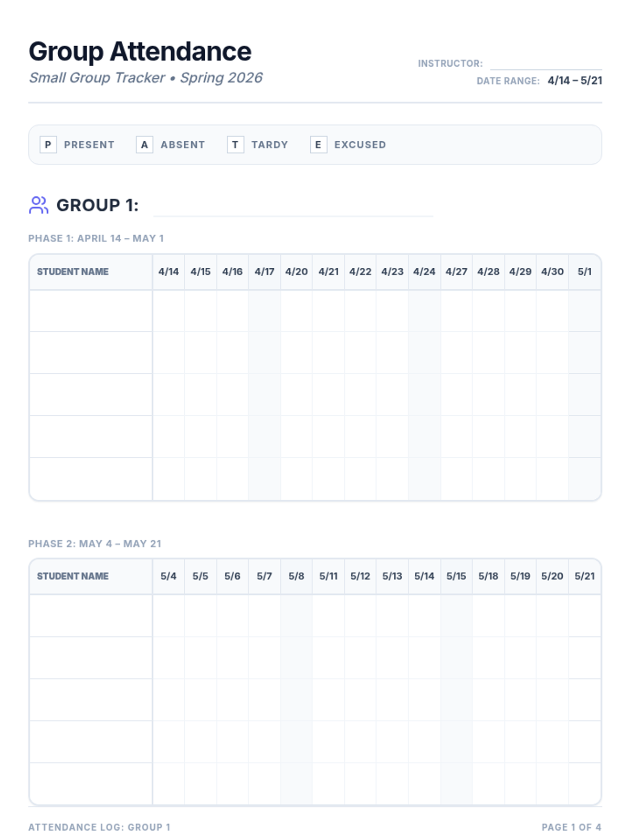Select the 4/14 column header
Viewport: 630px width, 840px height.
point(169,272)
